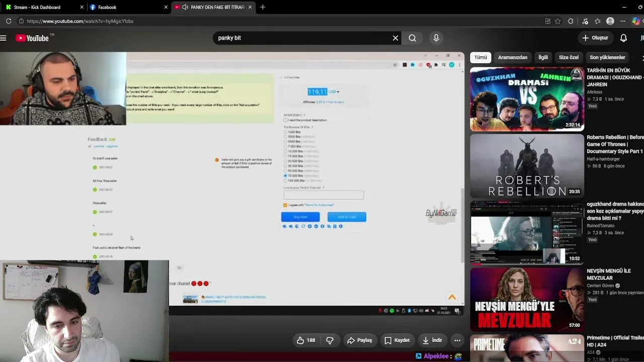Select the 70 000 Bits radio option
The height and width of the screenshot is (362, 644).
point(285,175)
